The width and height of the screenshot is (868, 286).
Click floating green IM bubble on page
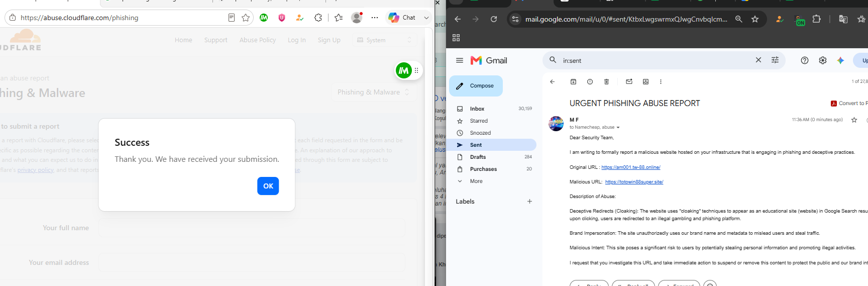tap(404, 71)
